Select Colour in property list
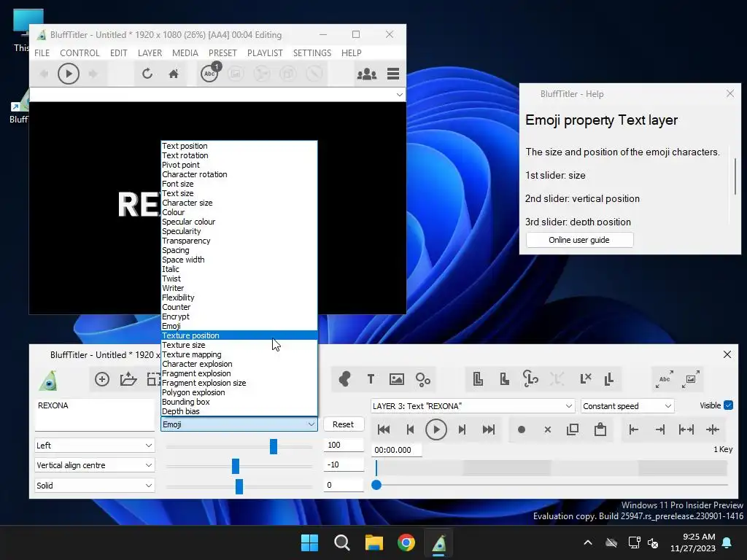 click(239, 212)
